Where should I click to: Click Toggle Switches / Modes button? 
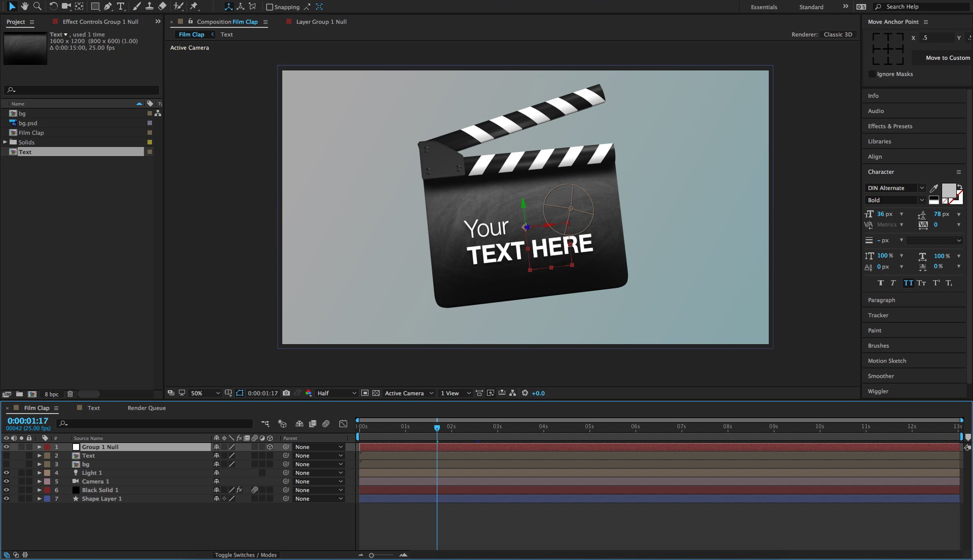[246, 555]
